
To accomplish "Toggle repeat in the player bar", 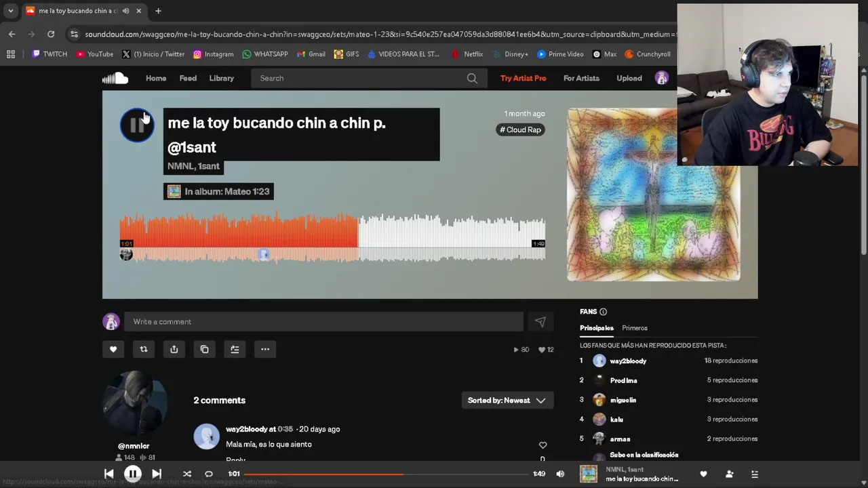I will 209,474.
